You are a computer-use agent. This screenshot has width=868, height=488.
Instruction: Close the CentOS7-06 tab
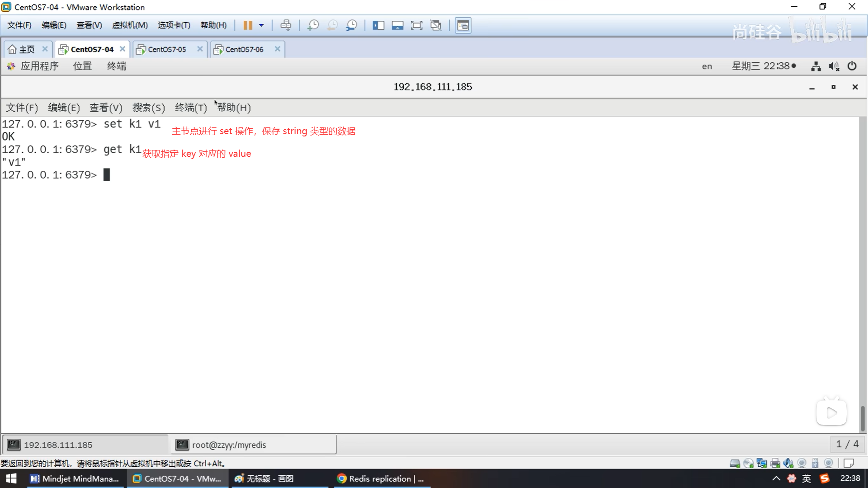(x=277, y=49)
